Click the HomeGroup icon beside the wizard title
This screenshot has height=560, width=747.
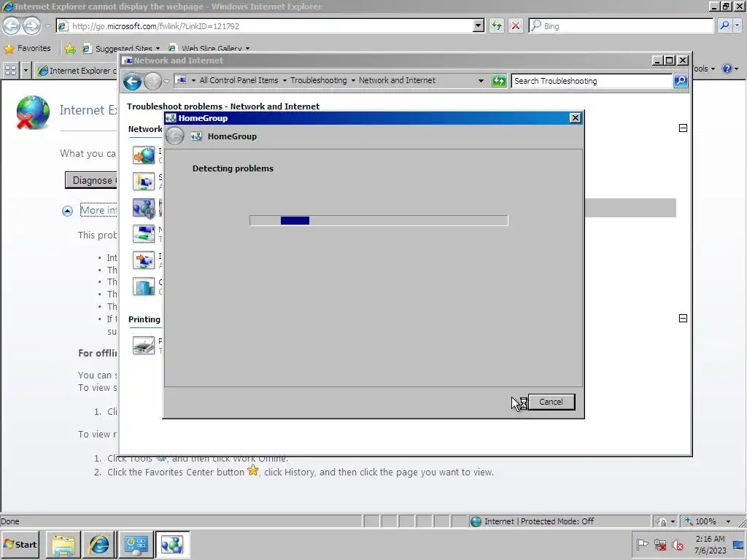[x=196, y=136]
